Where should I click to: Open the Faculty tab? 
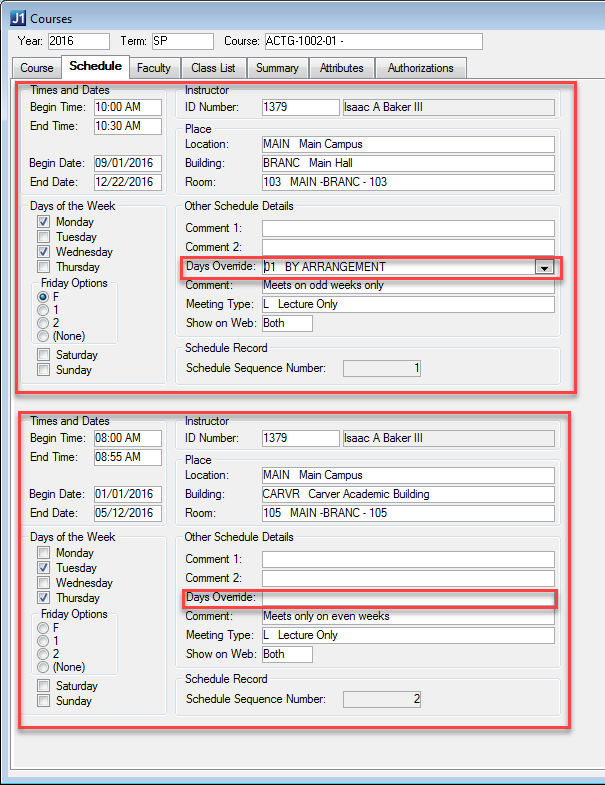click(x=154, y=68)
